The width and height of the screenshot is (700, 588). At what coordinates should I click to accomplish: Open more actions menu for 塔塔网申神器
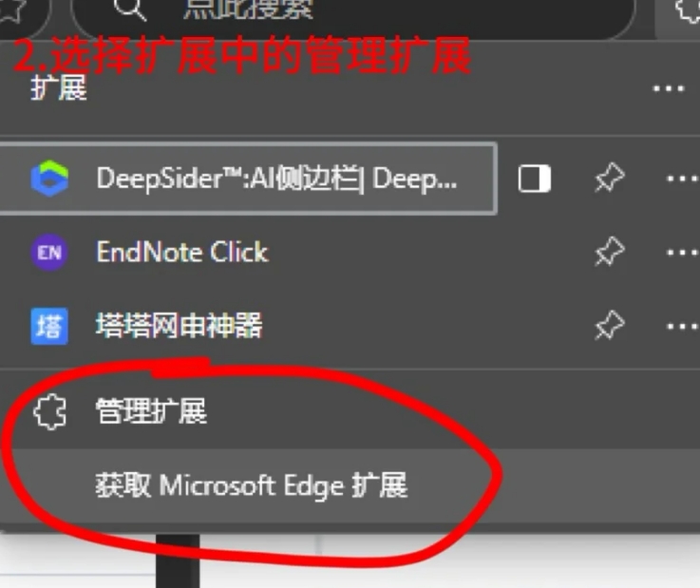682,327
